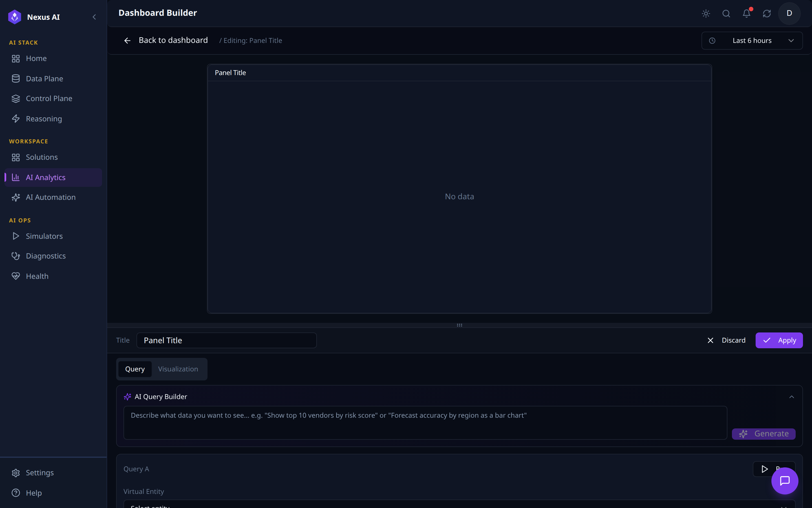Open the Help label
Screen dimensions: 812x508
click(x=34, y=493)
